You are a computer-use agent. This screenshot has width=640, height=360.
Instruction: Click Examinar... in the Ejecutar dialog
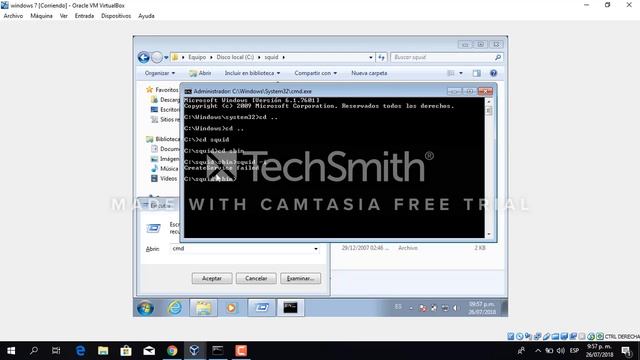[300, 278]
